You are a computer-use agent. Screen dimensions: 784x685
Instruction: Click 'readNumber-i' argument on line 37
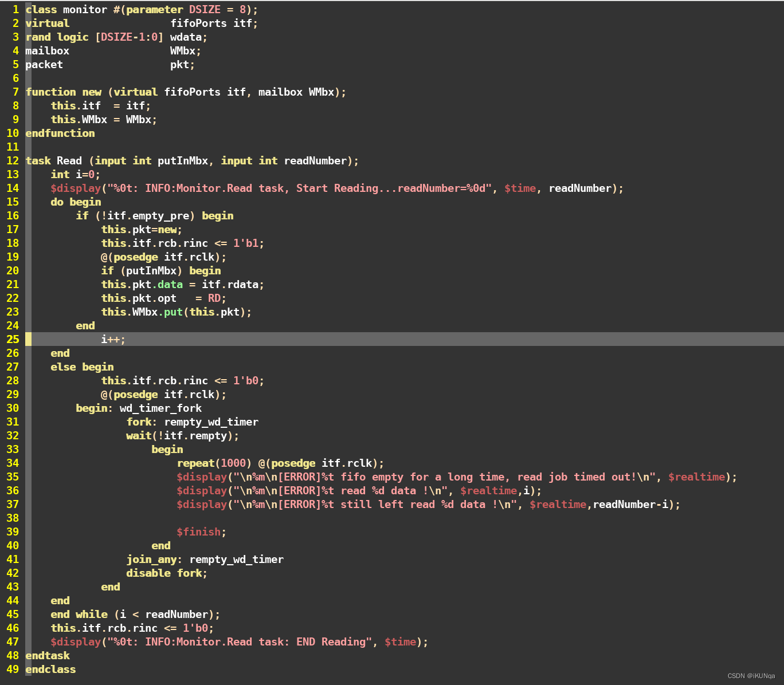click(x=630, y=505)
